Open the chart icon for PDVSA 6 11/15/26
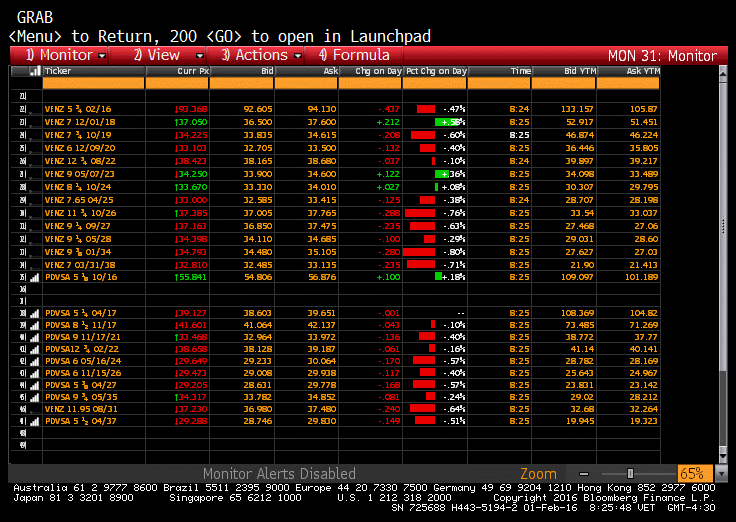 click(35, 373)
